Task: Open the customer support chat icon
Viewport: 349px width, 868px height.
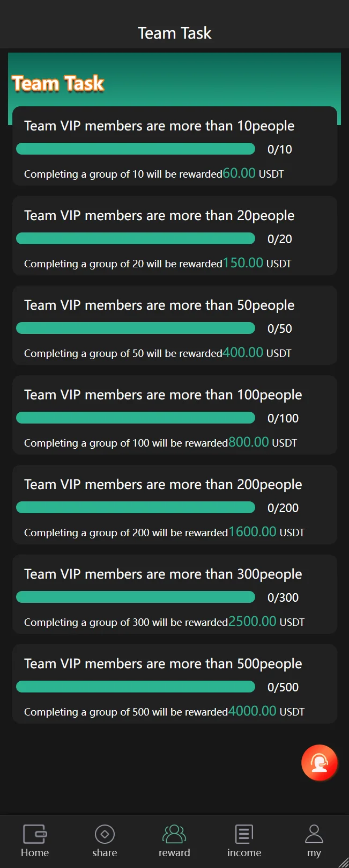Action: [x=320, y=762]
